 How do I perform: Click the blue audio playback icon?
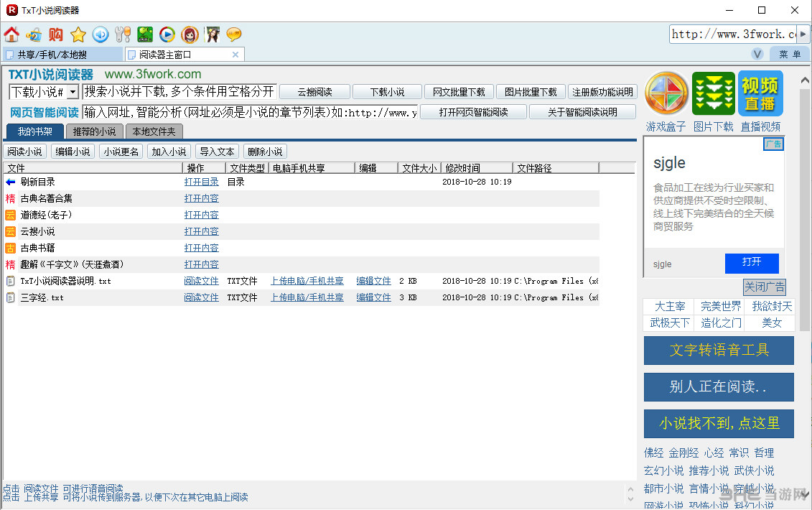(x=100, y=34)
